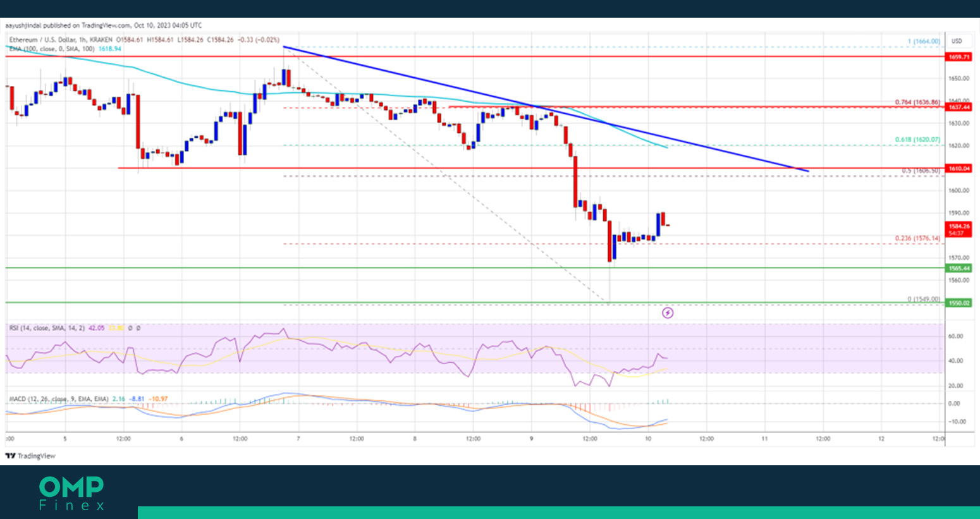Click the RSI 40.00 axis tick
Image resolution: width=980 pixels, height=519 pixels.
955,361
